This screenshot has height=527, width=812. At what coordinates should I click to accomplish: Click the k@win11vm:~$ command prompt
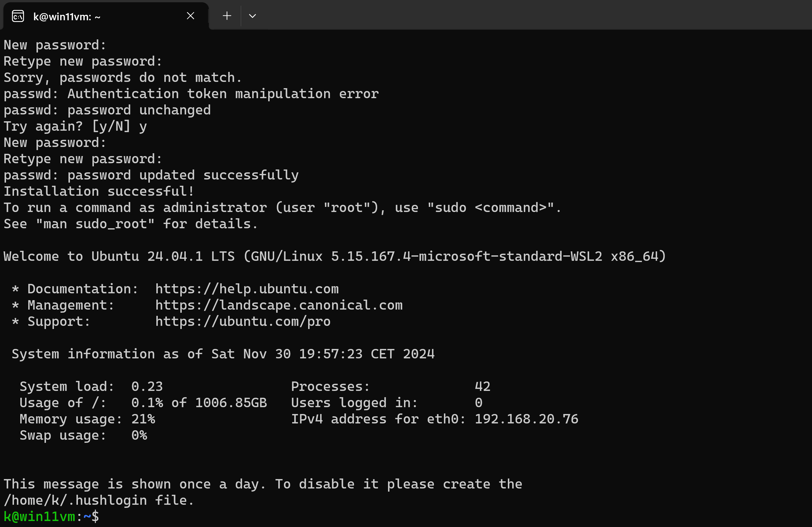click(51, 516)
